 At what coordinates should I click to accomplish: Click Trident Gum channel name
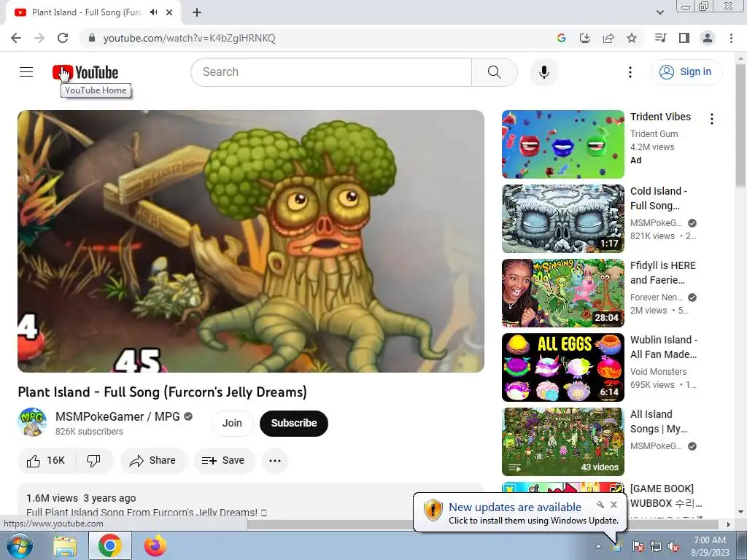click(x=654, y=134)
